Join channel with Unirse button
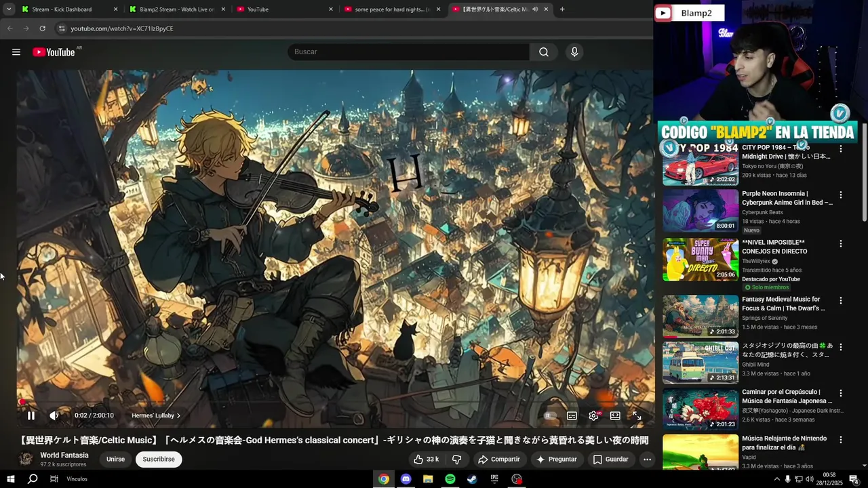This screenshot has height=488, width=868. 115,459
